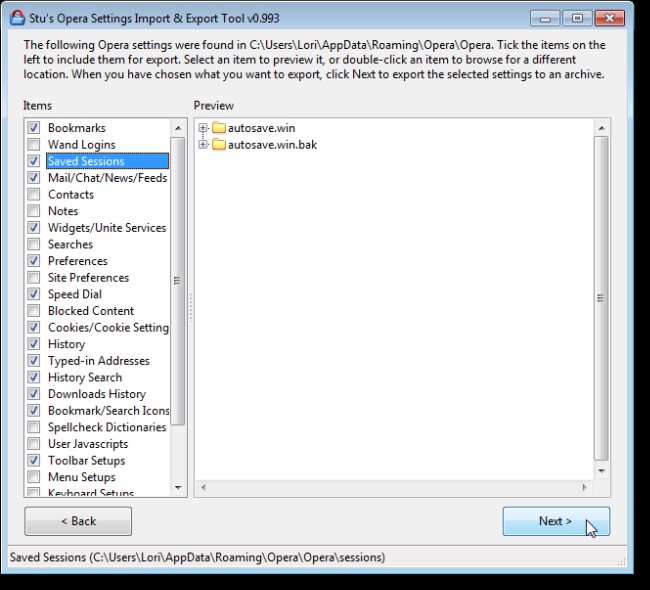The width and height of the screenshot is (650, 590).
Task: Click the status bar Saved Sessions path
Action: 197,557
